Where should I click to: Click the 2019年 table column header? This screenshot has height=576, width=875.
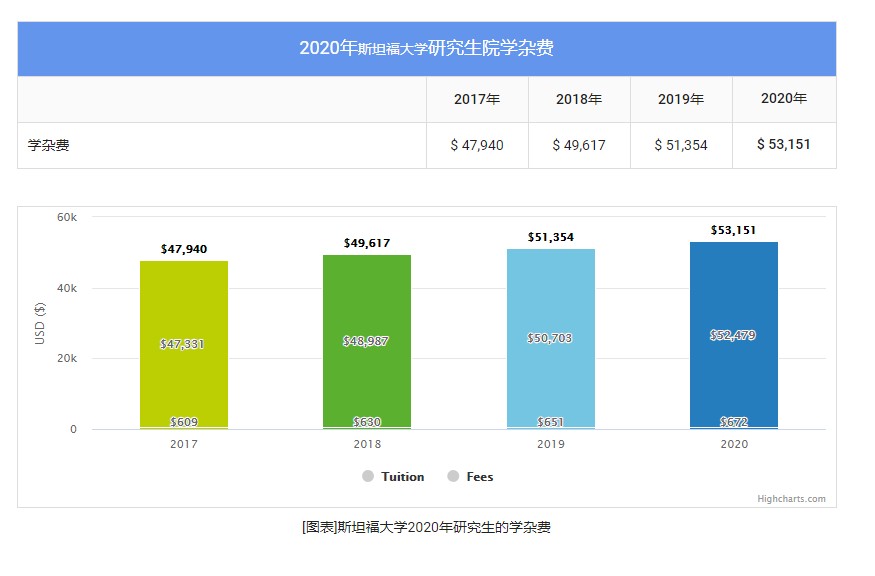coord(681,100)
